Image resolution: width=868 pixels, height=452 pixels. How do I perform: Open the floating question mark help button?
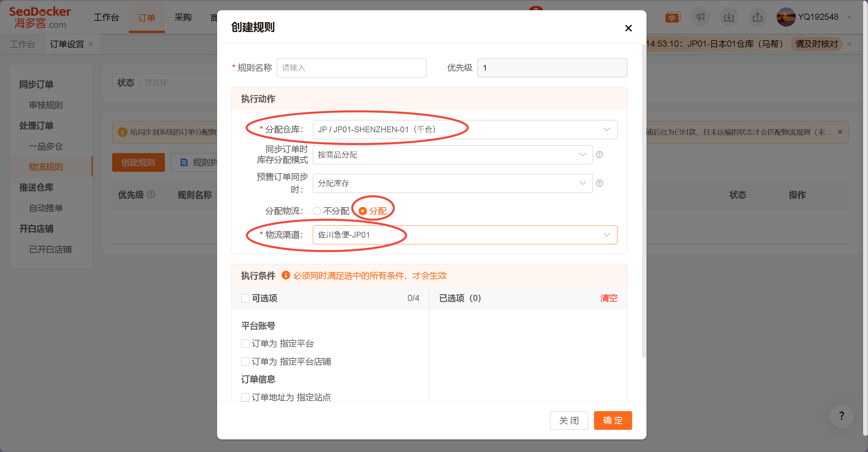tap(841, 416)
